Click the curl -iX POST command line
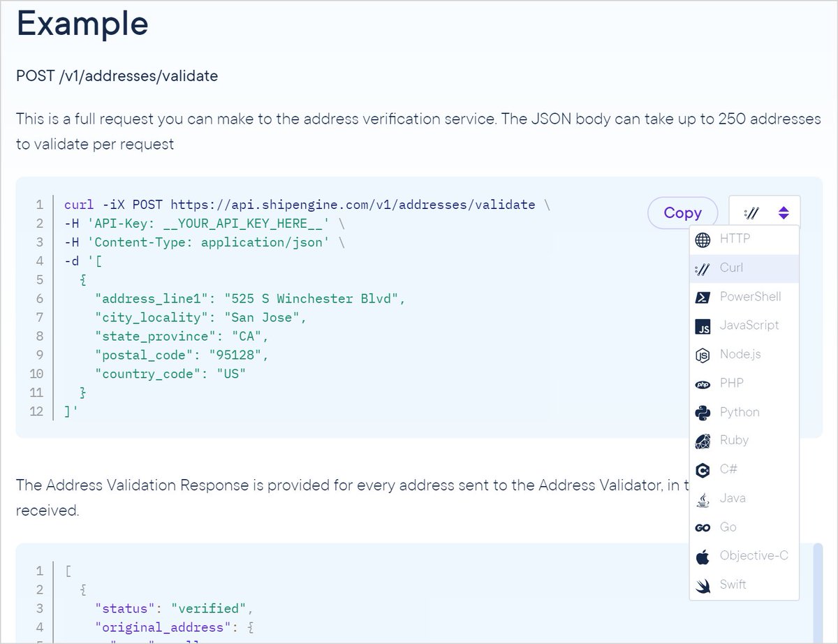This screenshot has width=838, height=644. tap(307, 205)
